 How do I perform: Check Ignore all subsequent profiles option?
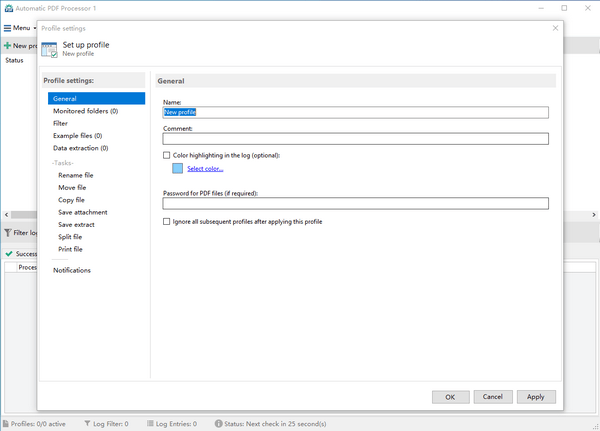(x=167, y=222)
